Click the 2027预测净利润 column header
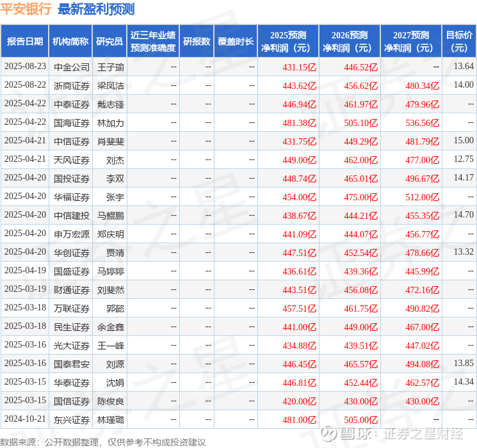The height and width of the screenshot is (448, 477). tap(411, 42)
